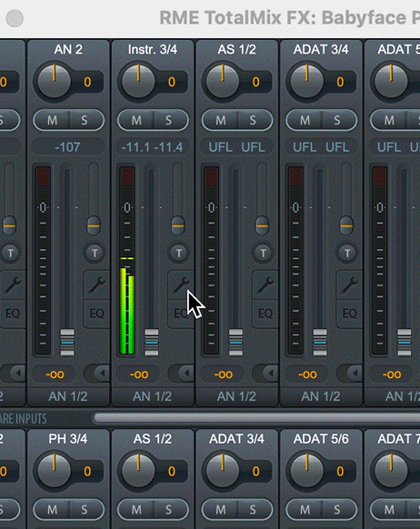This screenshot has height=529, width=420.
Task: Click the PH 3/4 pan knob
Action: pos(54,471)
